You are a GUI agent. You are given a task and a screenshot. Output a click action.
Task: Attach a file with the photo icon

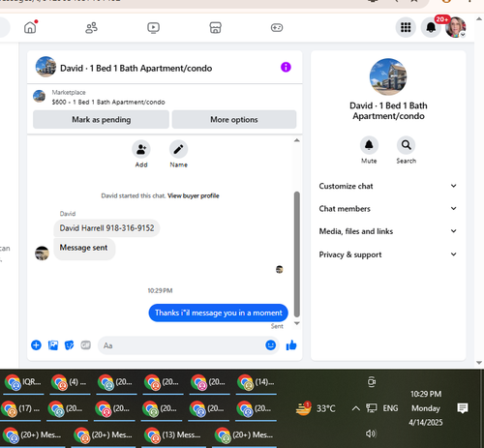pyautogui.click(x=53, y=345)
